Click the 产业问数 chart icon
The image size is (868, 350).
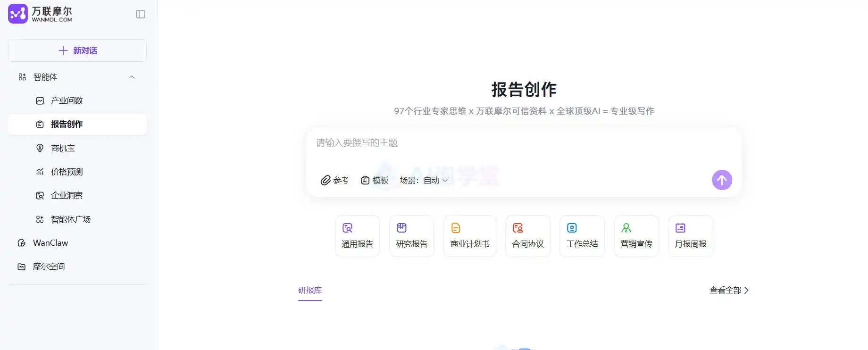coord(40,100)
